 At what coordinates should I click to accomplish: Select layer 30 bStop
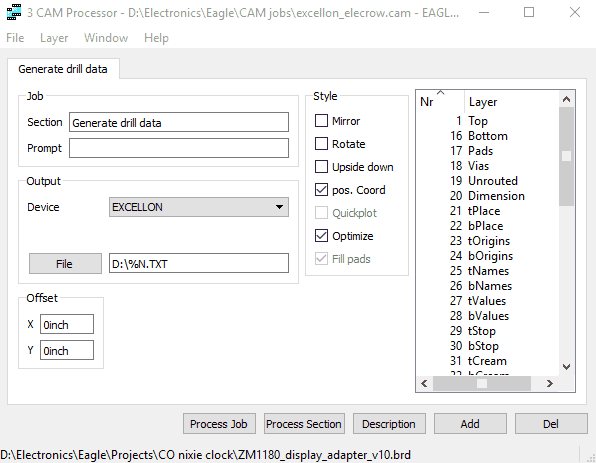488,346
